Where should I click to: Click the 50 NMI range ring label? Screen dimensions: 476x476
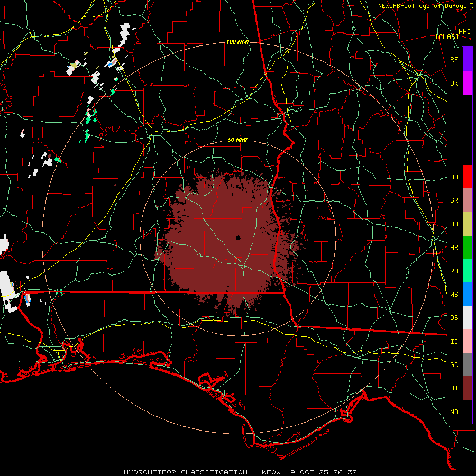[237, 140]
